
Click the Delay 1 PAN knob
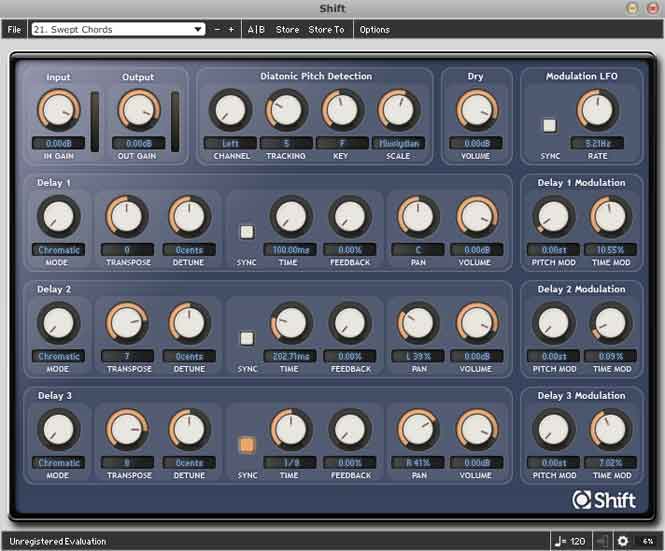(x=418, y=216)
